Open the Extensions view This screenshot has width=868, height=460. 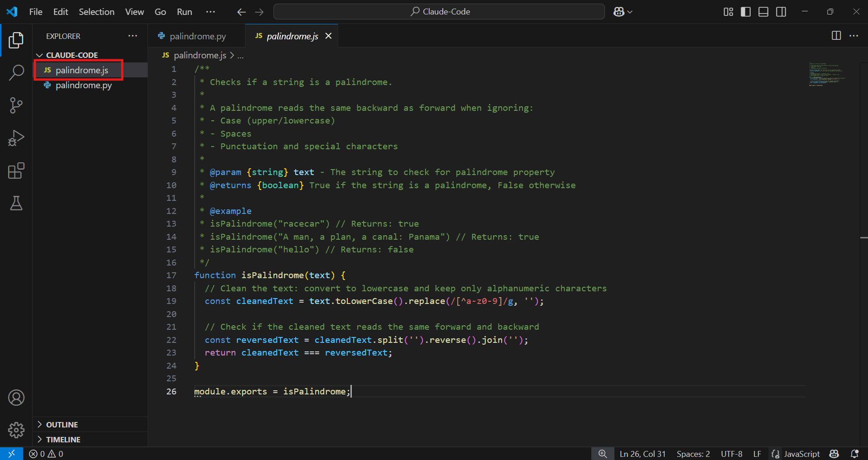click(16, 171)
